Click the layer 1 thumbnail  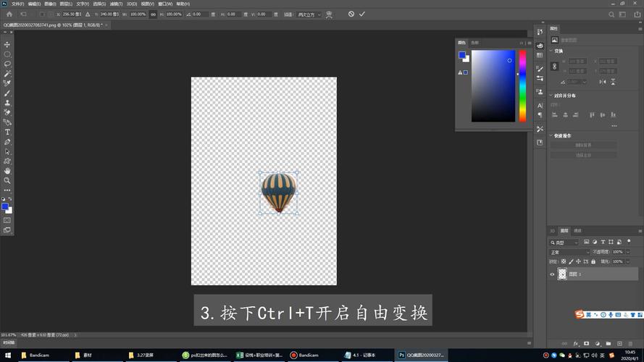tap(562, 274)
